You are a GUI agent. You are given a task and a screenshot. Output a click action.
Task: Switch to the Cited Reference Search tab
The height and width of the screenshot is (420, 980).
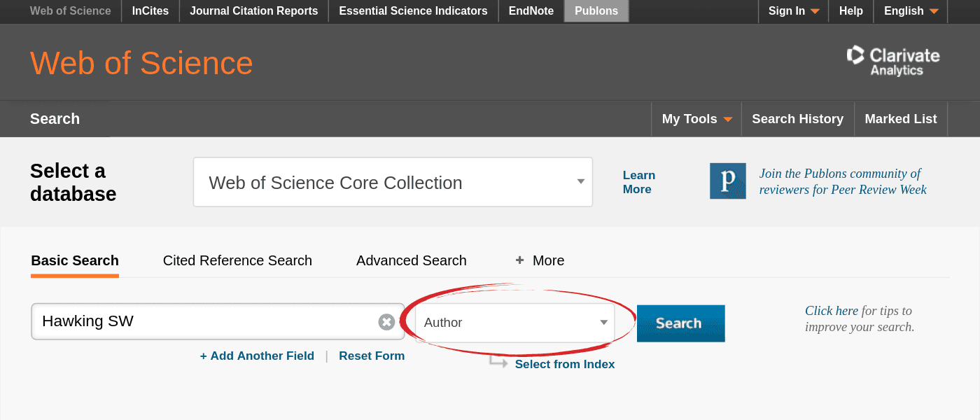pyautogui.click(x=237, y=260)
